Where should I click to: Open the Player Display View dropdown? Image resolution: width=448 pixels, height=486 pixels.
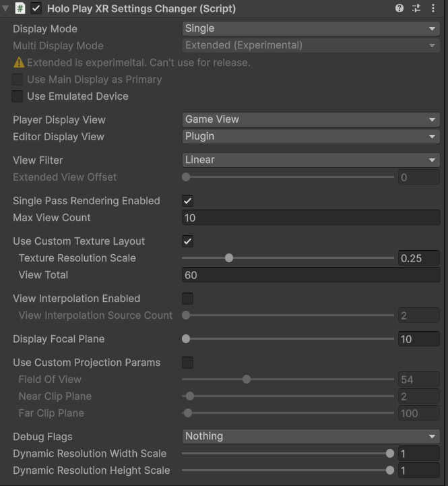point(311,119)
